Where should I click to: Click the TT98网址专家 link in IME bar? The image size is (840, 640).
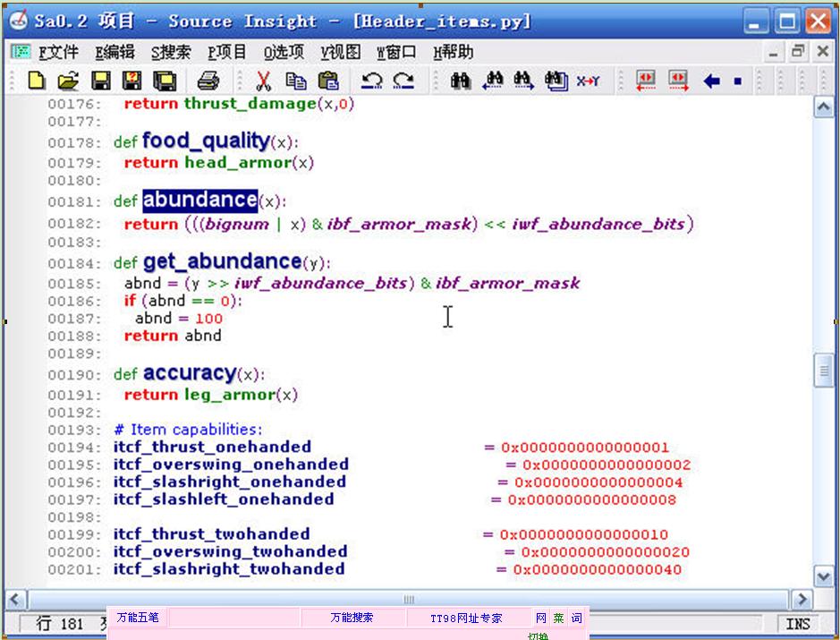pyautogui.click(x=466, y=618)
